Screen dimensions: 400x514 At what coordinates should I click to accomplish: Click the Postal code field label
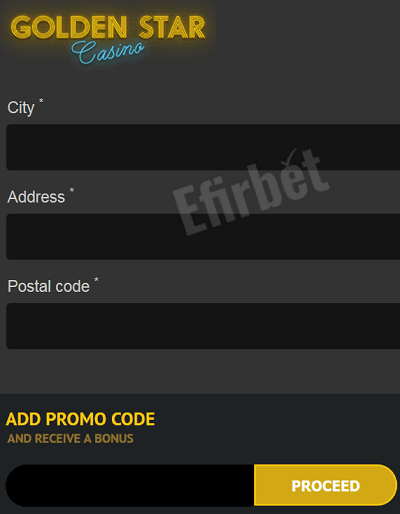(49, 286)
